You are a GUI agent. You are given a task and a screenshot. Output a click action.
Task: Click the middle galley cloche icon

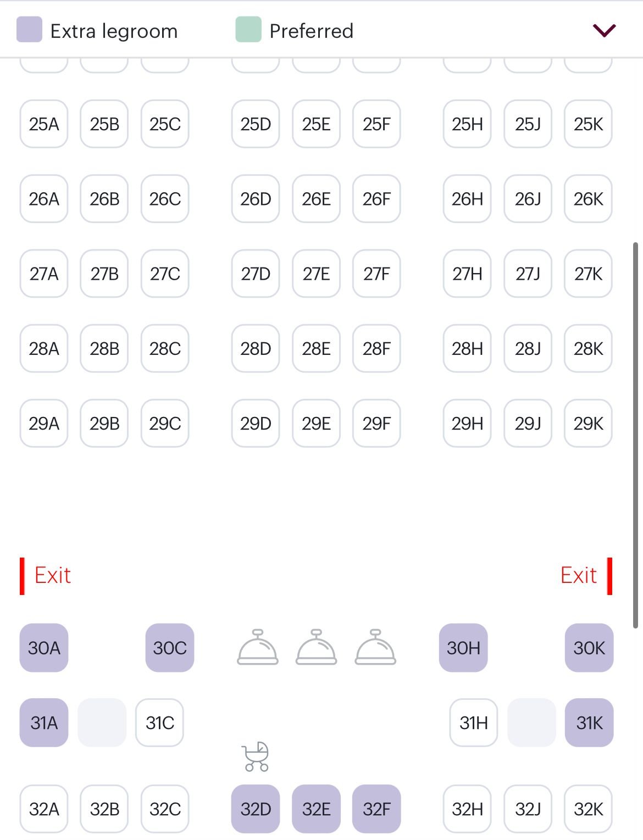click(x=316, y=647)
